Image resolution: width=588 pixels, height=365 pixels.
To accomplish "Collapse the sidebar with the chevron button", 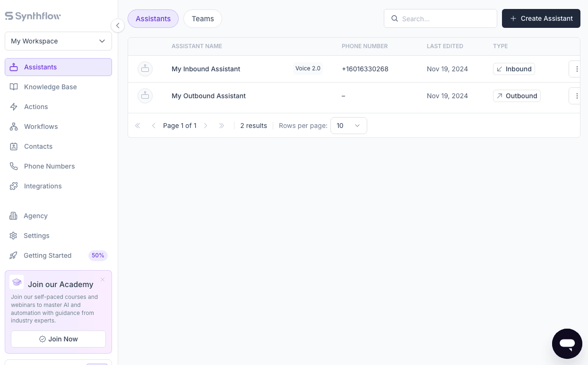I will [117, 25].
